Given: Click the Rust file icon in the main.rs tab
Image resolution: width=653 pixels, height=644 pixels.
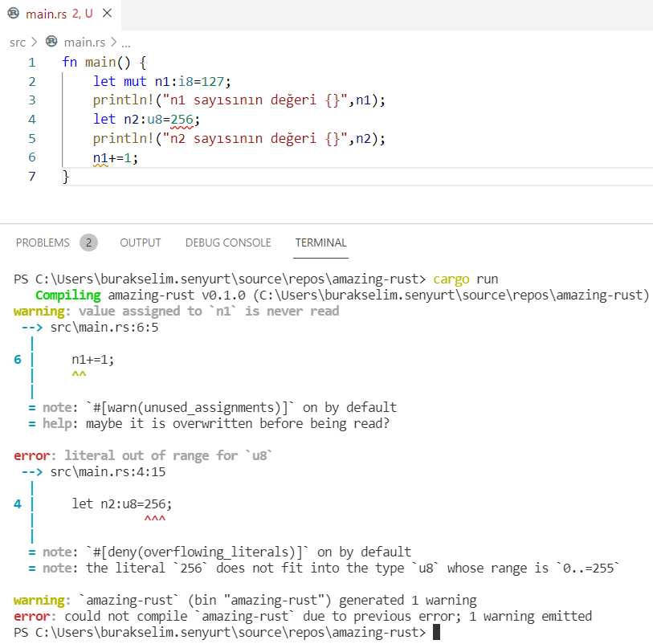Looking at the screenshot, I should tap(14, 14).
